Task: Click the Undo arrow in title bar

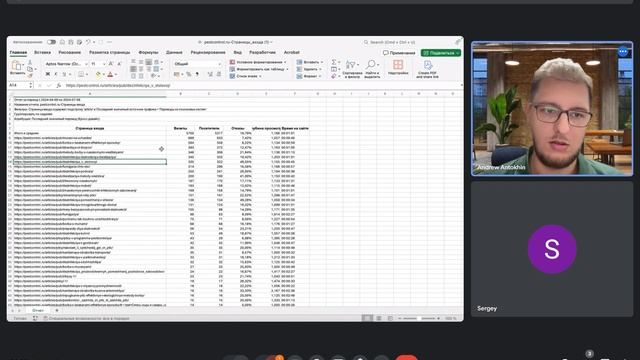Action: (x=88, y=42)
